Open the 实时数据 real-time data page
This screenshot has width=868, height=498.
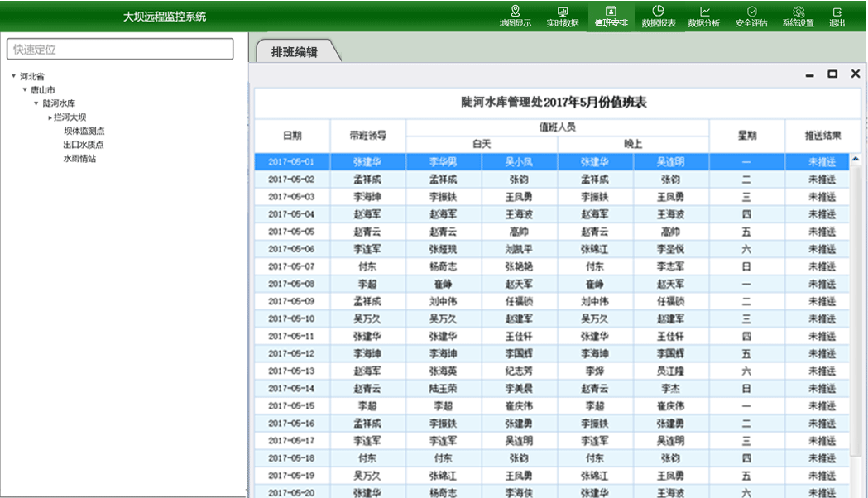click(x=562, y=16)
